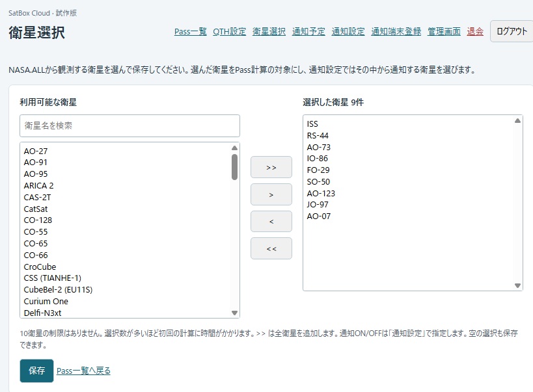Navigate to 通知設定
Image resolution: width=533 pixels, height=392 pixels.
coord(348,32)
